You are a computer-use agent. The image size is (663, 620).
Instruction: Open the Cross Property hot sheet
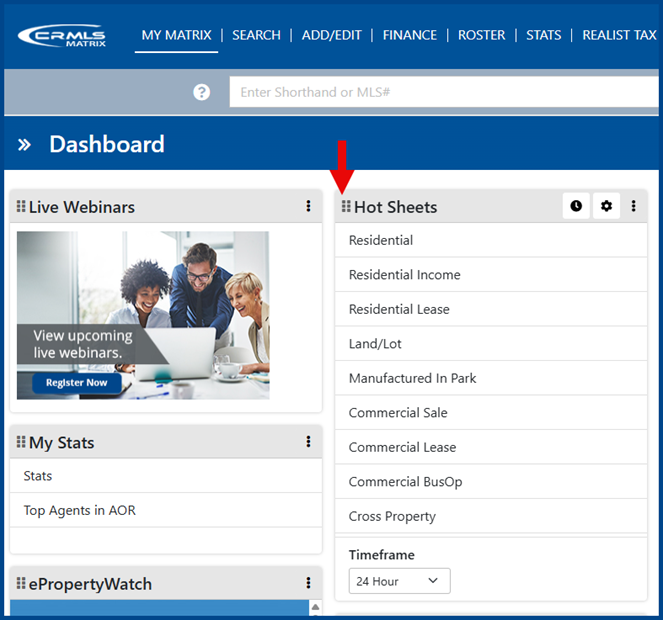(x=491, y=516)
